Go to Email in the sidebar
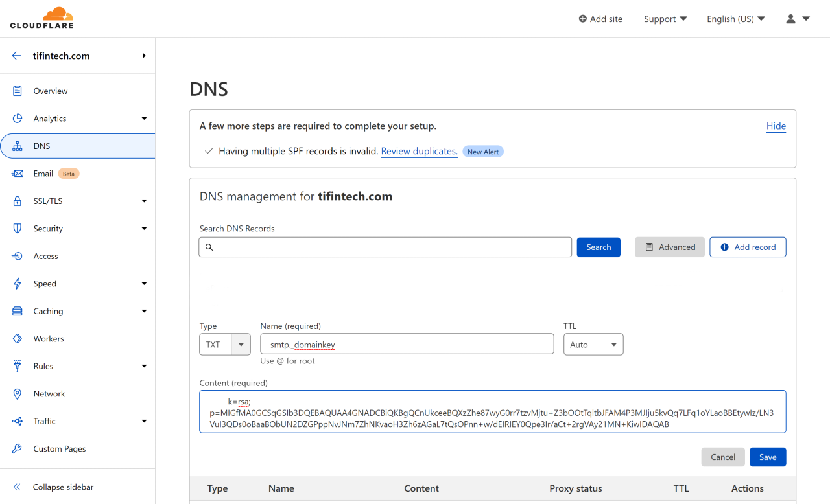This screenshot has height=504, width=830. [43, 174]
